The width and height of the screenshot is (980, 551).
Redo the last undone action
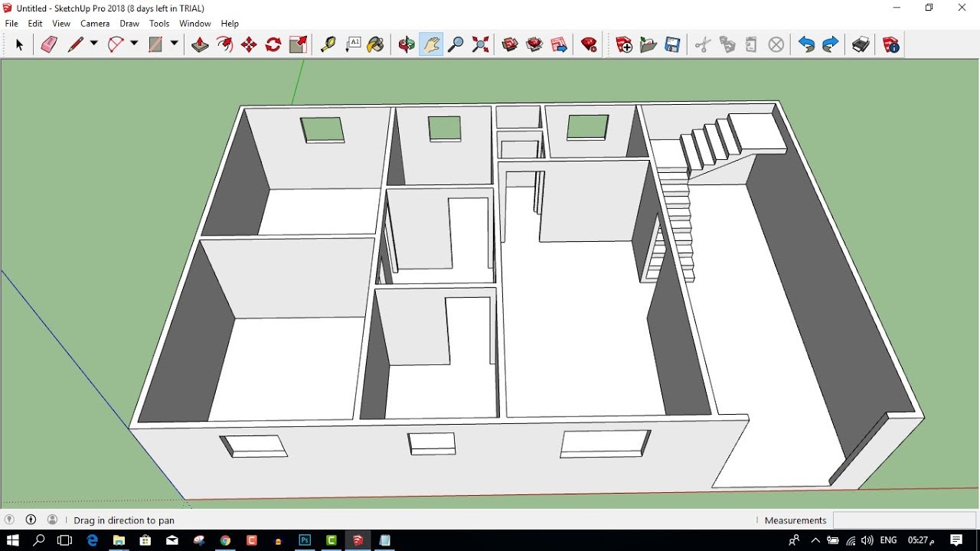[831, 45]
